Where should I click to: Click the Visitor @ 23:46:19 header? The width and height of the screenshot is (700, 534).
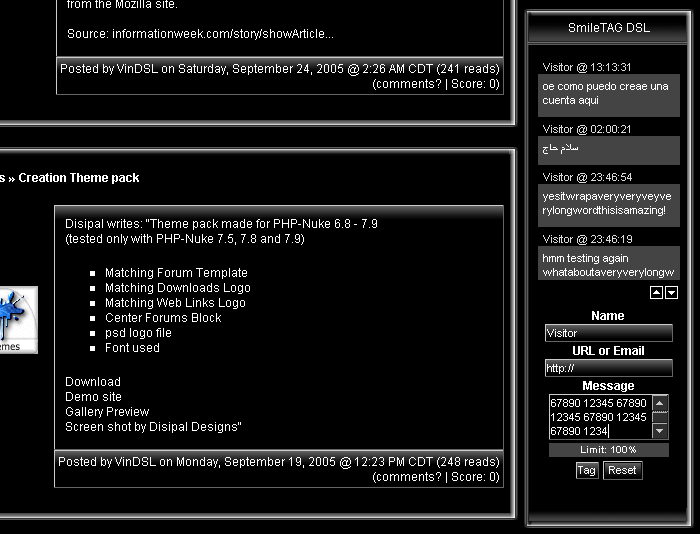click(587, 239)
